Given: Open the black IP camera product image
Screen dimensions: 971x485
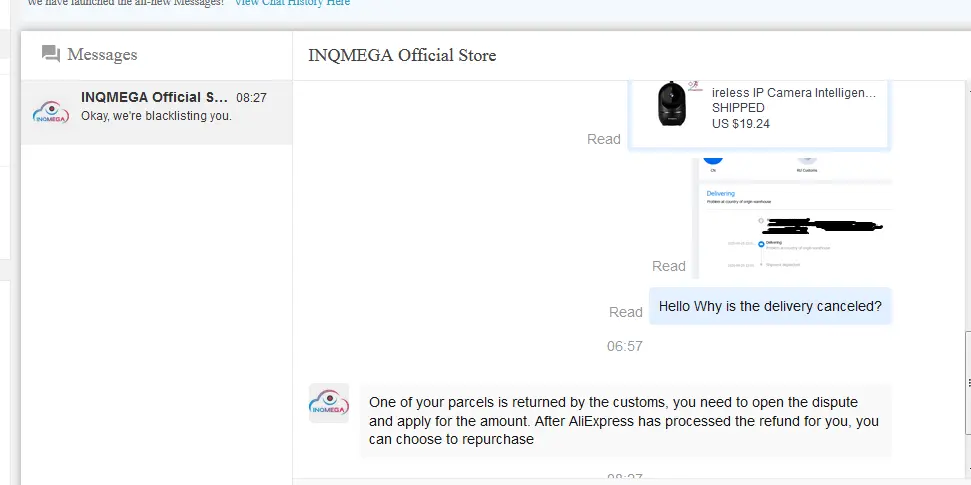Looking at the screenshot, I should pos(673,103).
